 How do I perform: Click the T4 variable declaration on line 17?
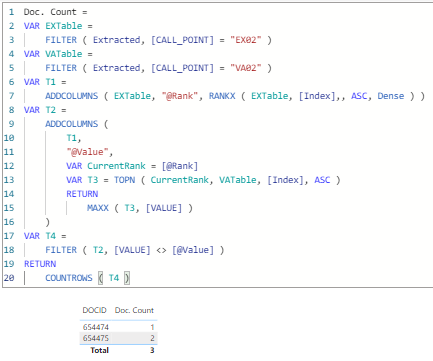point(50,236)
